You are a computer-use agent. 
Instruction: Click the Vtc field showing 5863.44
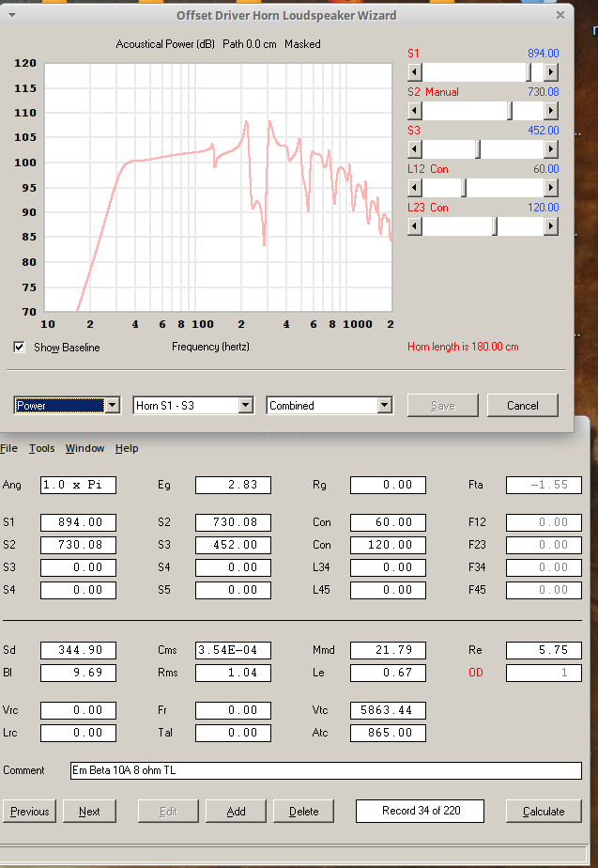pyautogui.click(x=388, y=710)
